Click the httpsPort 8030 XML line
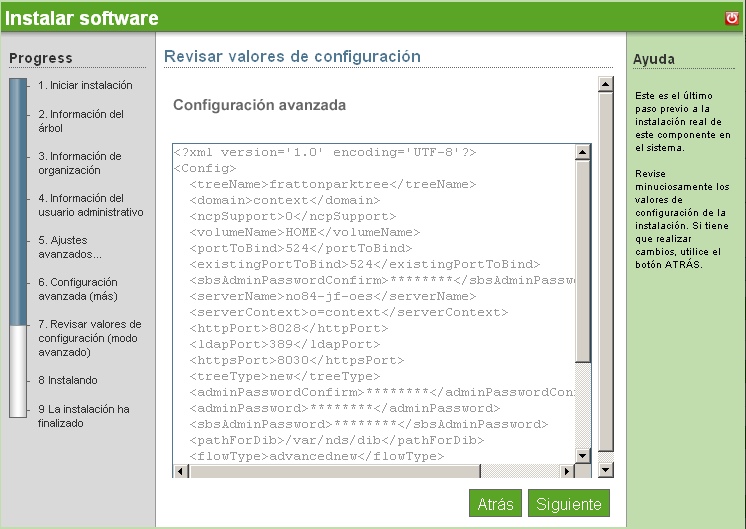Viewport: 746px width, 529px height. point(297,360)
